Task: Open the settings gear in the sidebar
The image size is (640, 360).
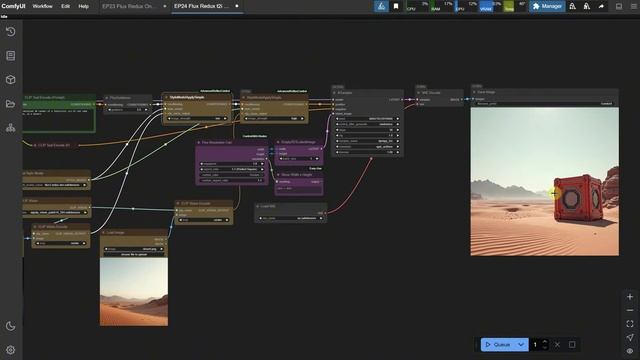Action: coord(11,350)
